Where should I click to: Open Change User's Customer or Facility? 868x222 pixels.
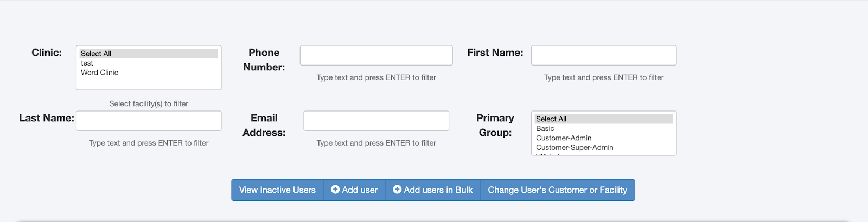tap(557, 190)
